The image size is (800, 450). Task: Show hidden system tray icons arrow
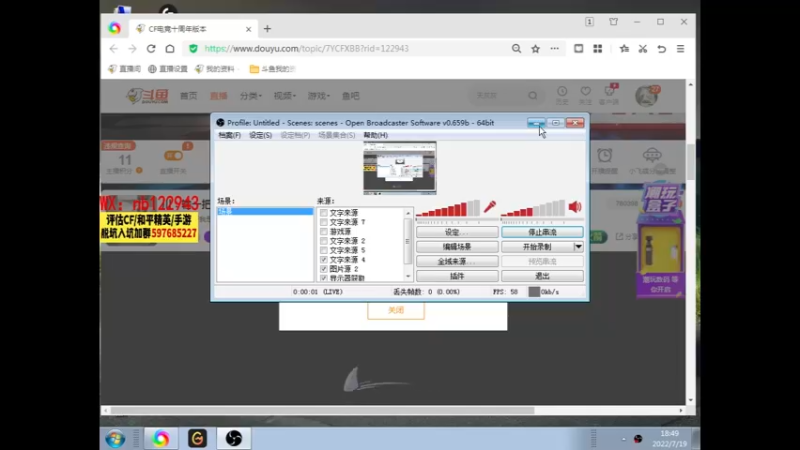click(623, 439)
